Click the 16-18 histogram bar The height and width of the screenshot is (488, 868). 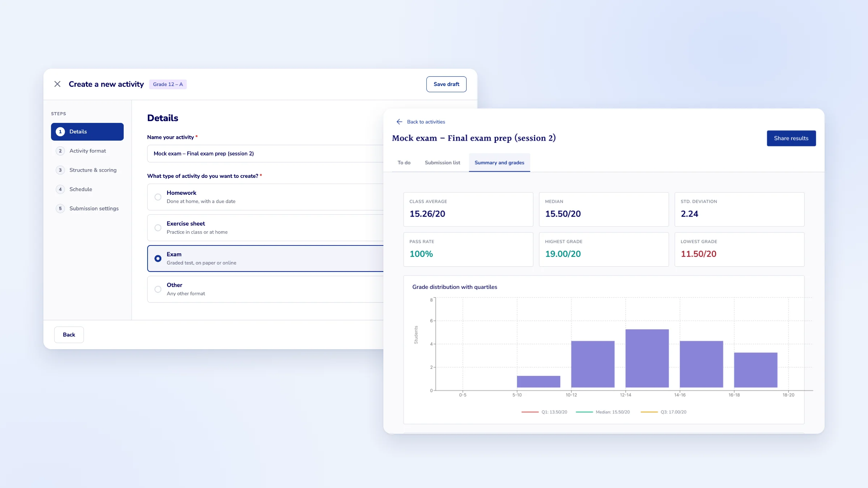coord(756,370)
